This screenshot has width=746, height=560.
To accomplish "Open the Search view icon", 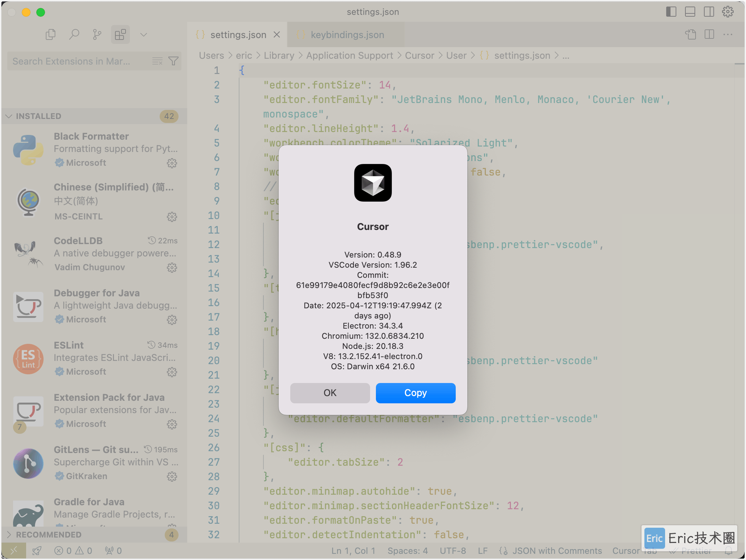I will coord(74,34).
